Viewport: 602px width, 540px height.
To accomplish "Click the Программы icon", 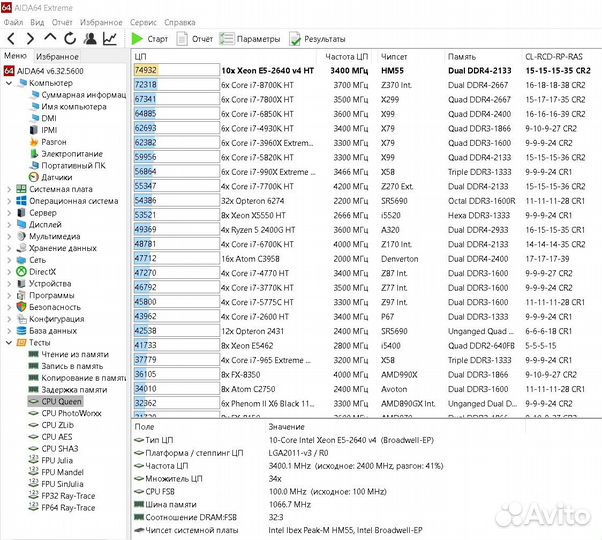I will click(x=22, y=296).
